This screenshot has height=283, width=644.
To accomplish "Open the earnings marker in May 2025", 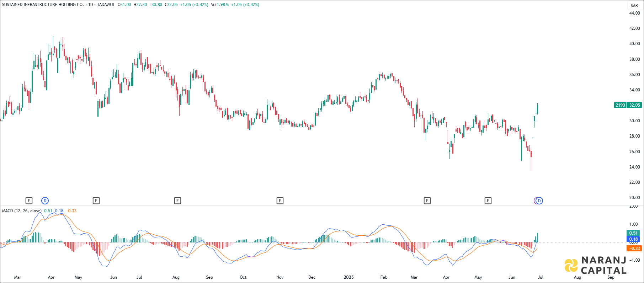I will click(x=488, y=201).
